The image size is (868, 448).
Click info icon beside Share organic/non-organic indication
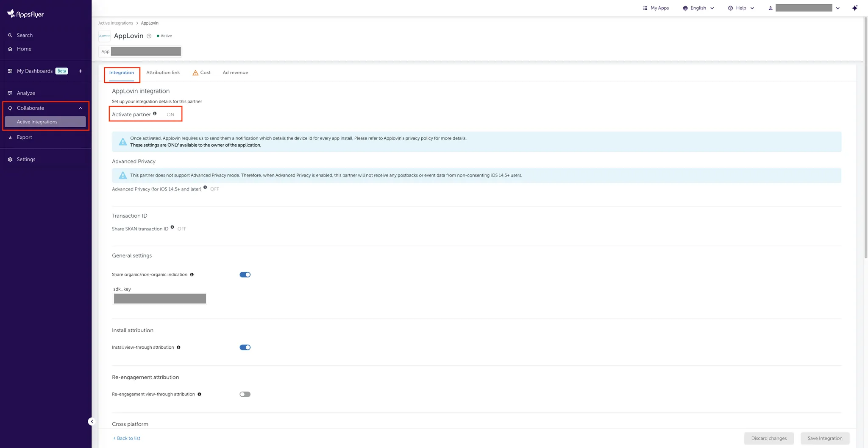[192, 274]
